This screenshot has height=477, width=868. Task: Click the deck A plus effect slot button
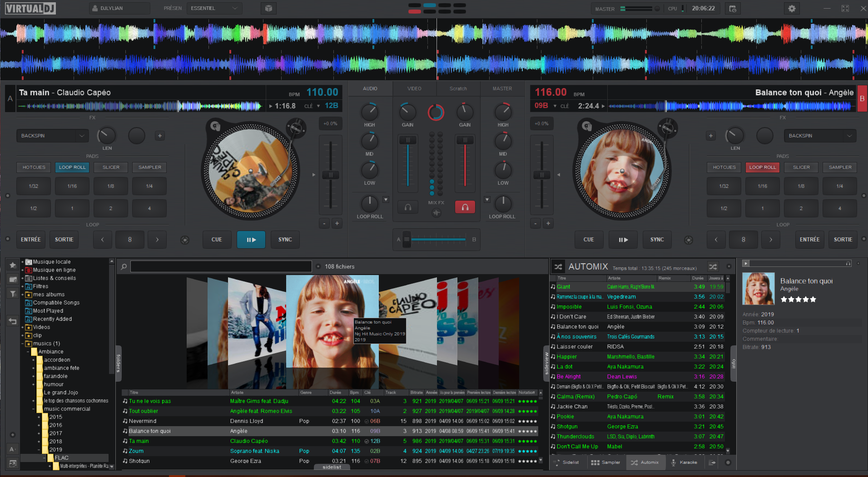(159, 136)
